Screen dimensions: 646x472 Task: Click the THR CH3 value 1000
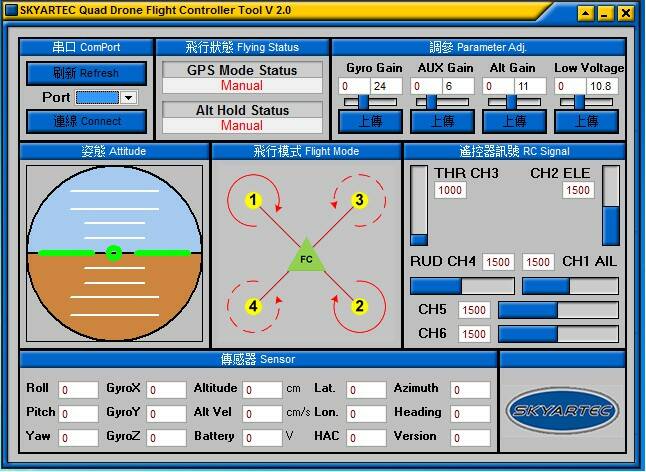pos(450,190)
